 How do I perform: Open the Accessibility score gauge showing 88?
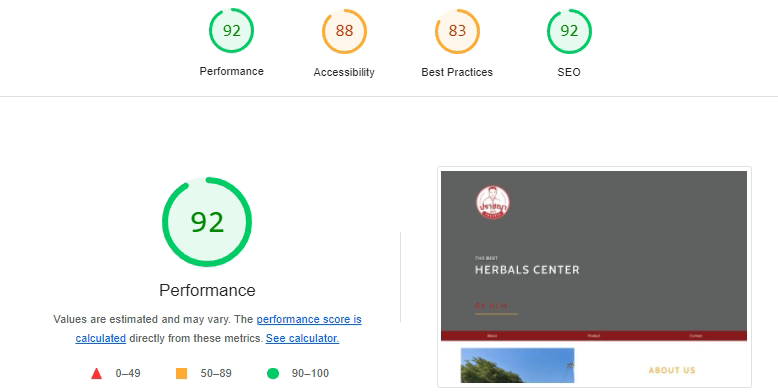[x=344, y=31]
